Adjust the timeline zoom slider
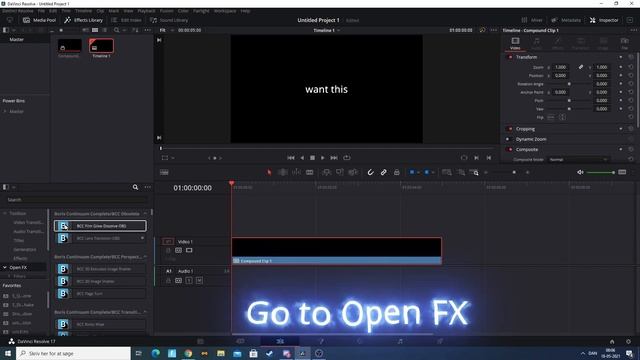This screenshot has width=640, height=360. pyautogui.click(x=507, y=172)
